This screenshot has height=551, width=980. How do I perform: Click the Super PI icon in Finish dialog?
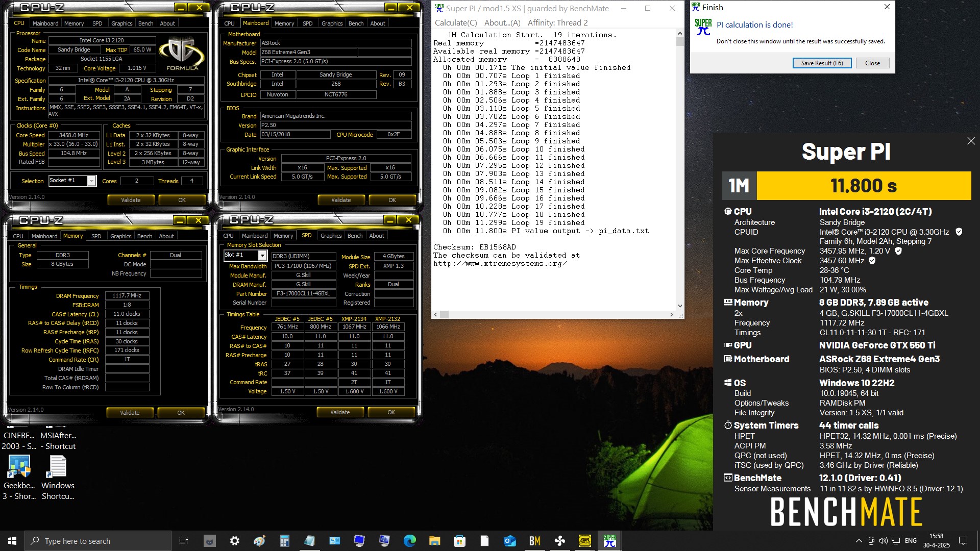[703, 27]
